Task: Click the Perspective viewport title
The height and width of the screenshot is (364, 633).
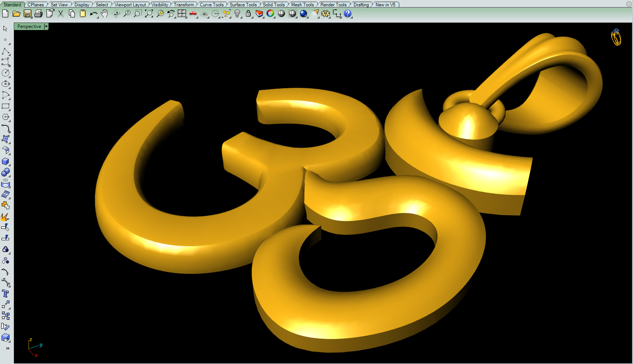Action: tap(29, 26)
